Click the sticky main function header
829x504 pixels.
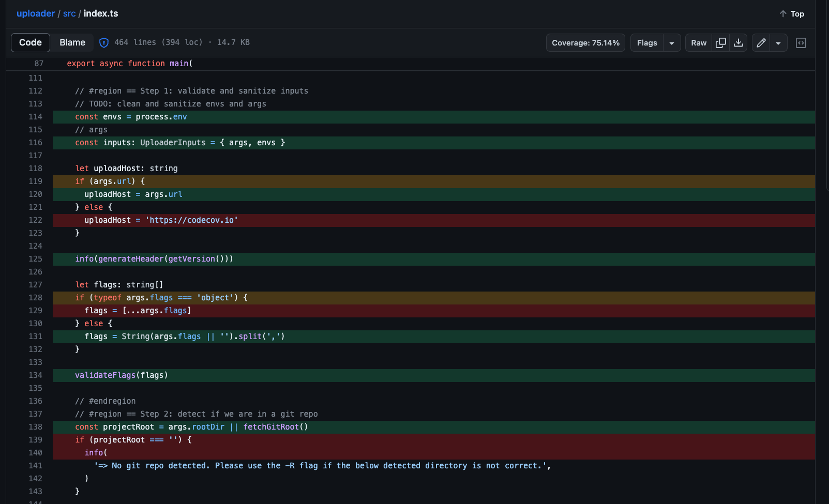(129, 64)
